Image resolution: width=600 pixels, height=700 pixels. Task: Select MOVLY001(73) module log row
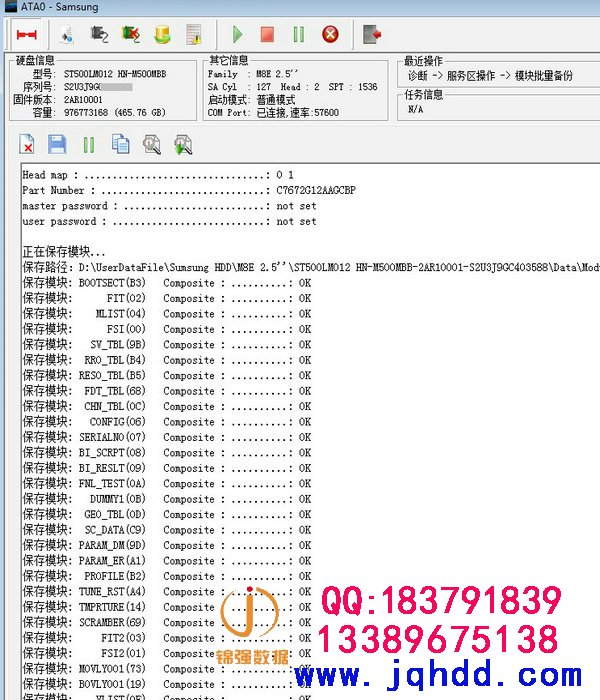[167, 669]
